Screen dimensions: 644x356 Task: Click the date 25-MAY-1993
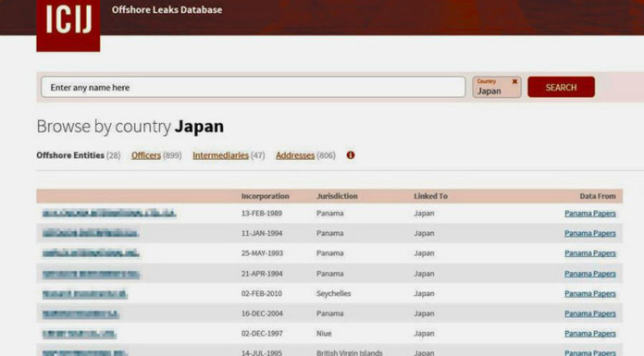point(262,253)
